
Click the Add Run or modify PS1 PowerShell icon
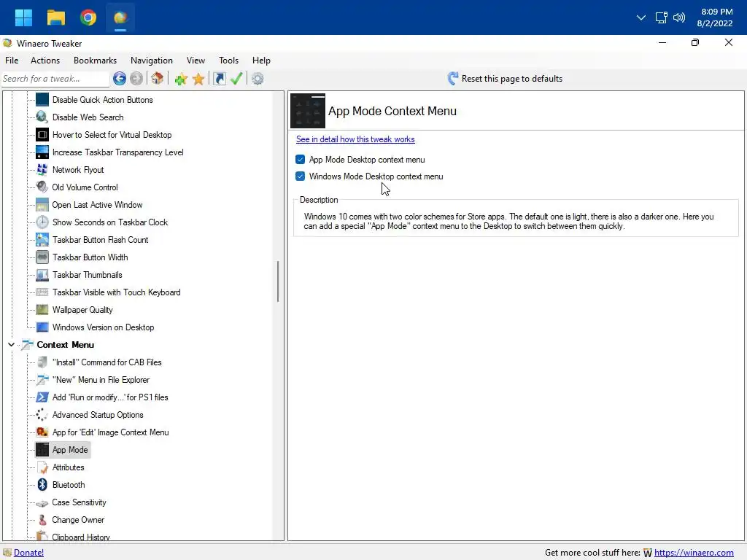[42, 397]
